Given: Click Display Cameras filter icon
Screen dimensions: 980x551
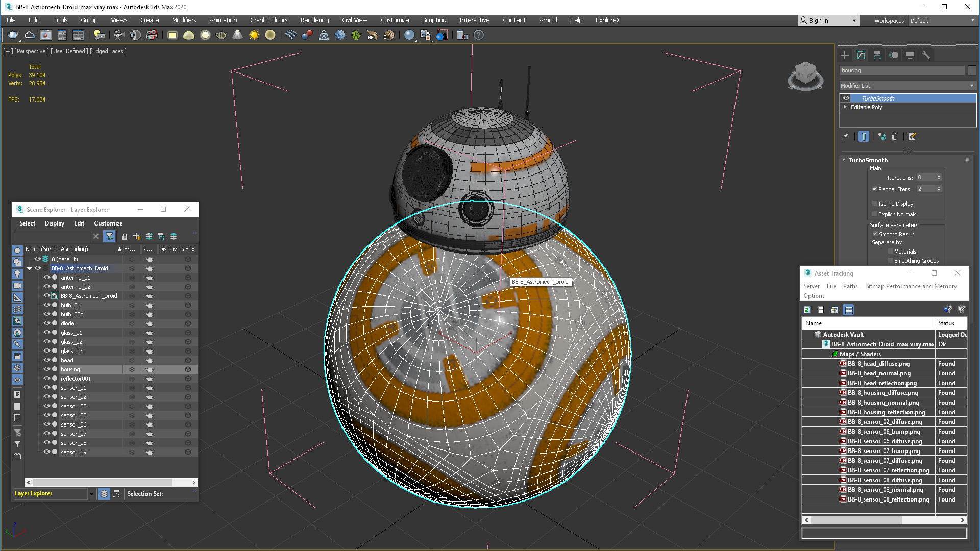Looking at the screenshot, I should pyautogui.click(x=17, y=286).
